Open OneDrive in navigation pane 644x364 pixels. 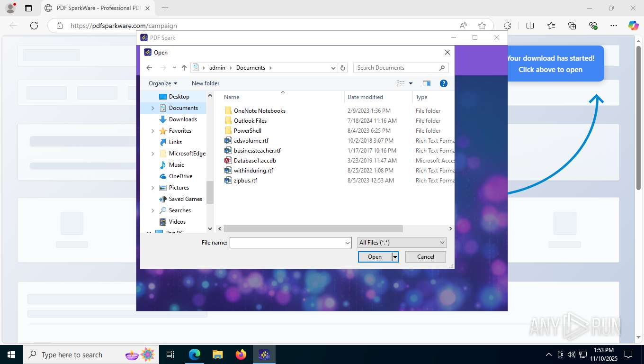click(180, 176)
